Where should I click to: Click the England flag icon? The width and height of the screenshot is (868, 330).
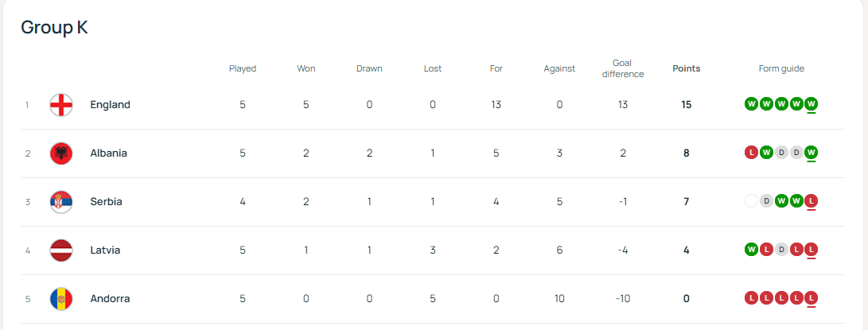click(61, 105)
